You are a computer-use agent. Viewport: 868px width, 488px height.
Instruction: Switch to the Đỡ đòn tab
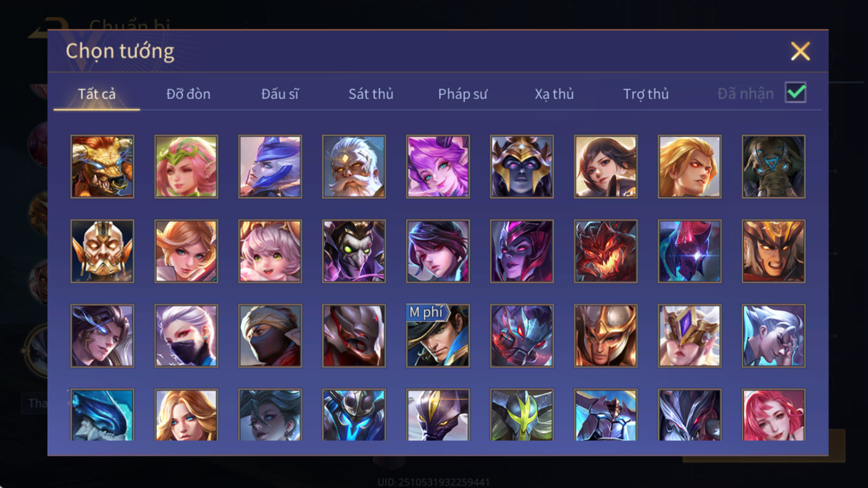(x=188, y=94)
